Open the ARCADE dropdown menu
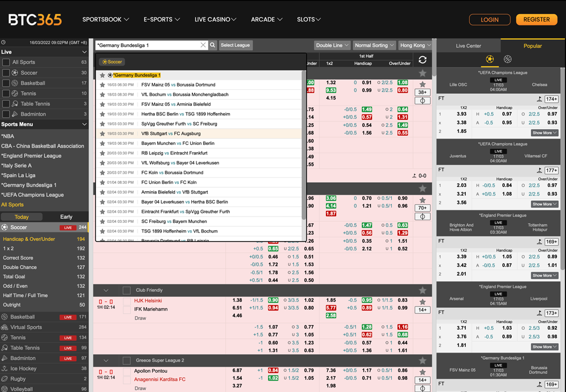 coord(267,19)
